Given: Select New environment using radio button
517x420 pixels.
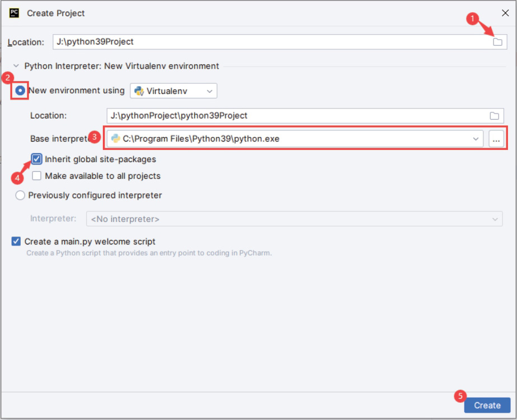Looking at the screenshot, I should [20, 91].
